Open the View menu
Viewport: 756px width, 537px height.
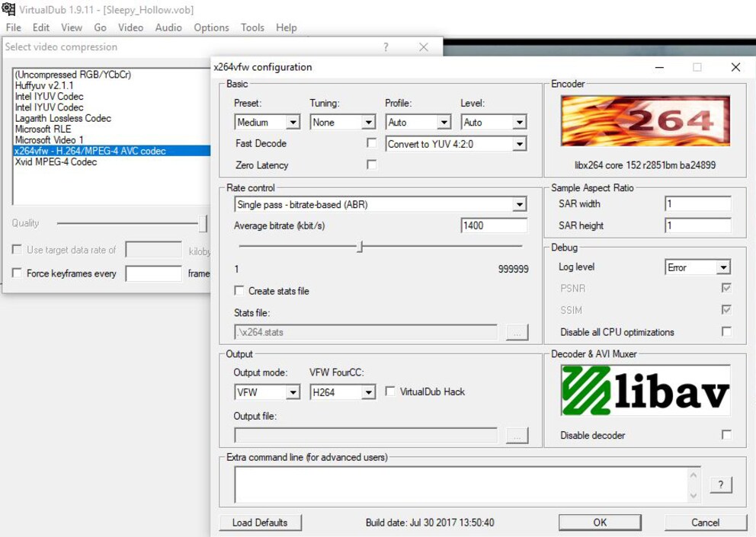pos(72,27)
